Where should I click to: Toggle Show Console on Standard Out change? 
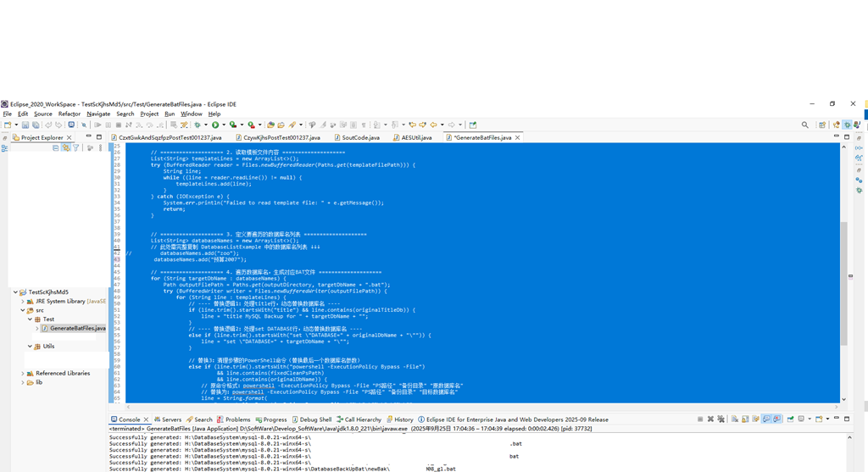click(766, 419)
